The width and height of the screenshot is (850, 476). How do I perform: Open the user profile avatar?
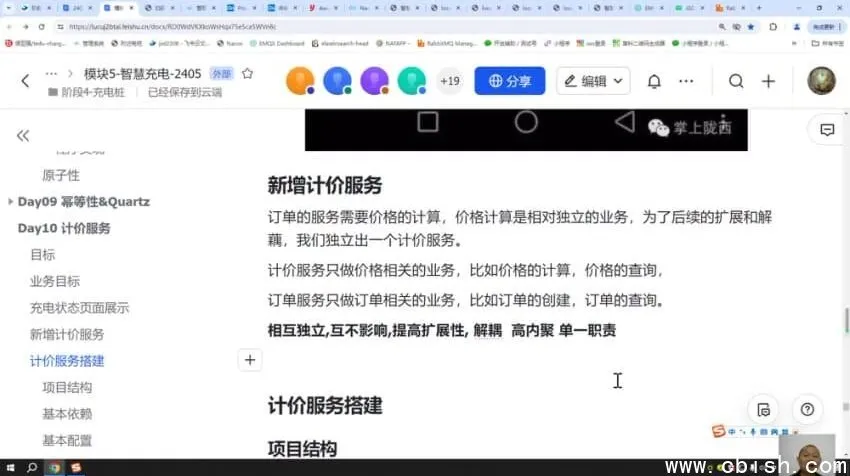(821, 81)
